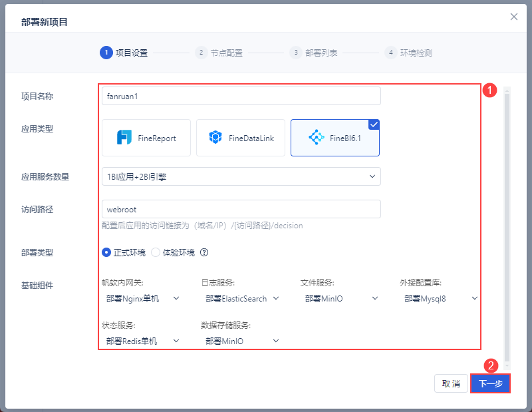Image resolution: width=532 pixels, height=412 pixels.
Task: Select the 体验环境 radio button
Action: pos(156,252)
